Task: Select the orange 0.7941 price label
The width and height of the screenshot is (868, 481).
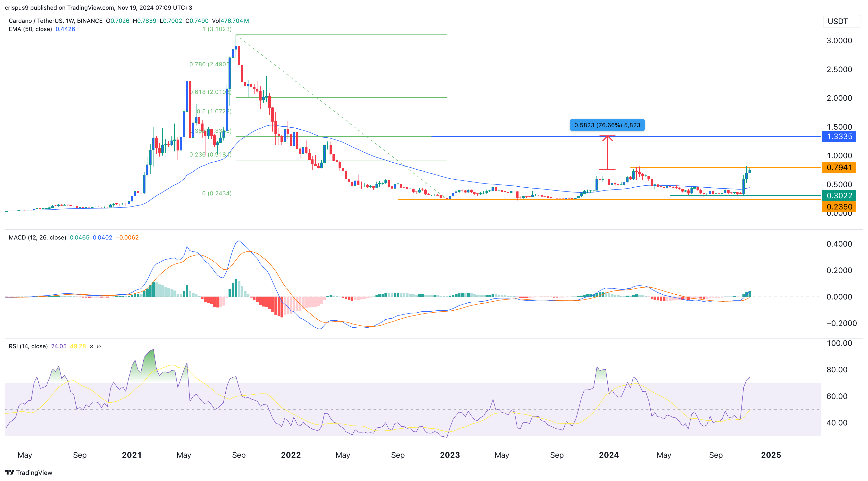Action: click(x=839, y=167)
